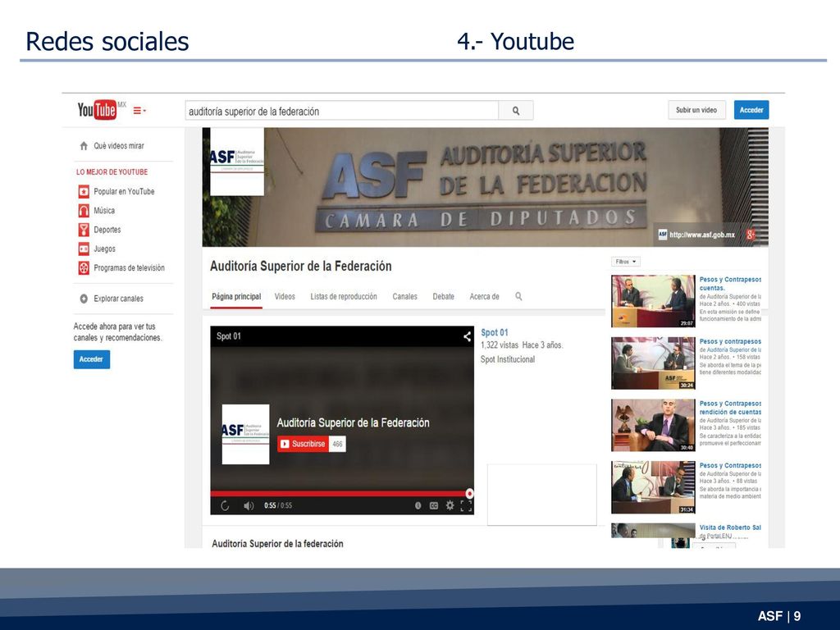The image size is (840, 630).
Task: Click the channel search magnifier icon
Action: coord(518,296)
